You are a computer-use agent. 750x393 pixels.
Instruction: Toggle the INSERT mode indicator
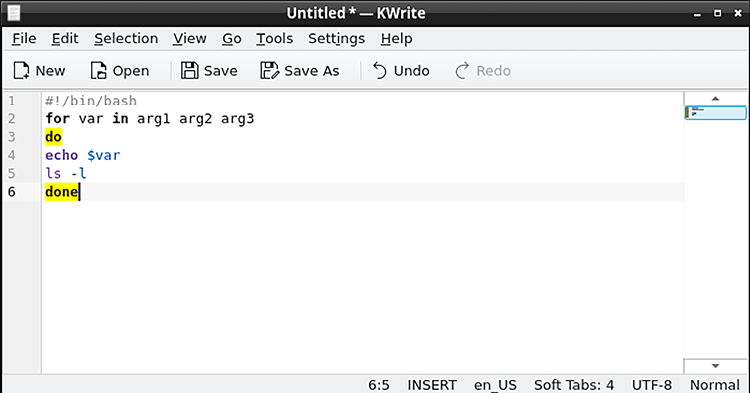point(432,385)
